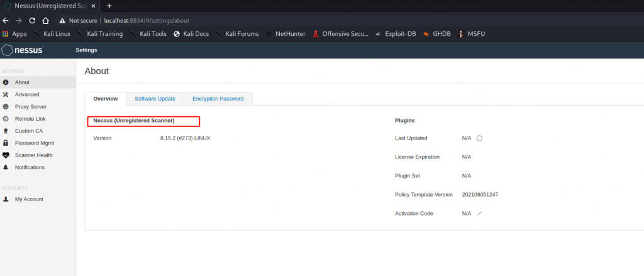Open MSFU bookmark
The image size is (644, 276).
click(x=472, y=34)
